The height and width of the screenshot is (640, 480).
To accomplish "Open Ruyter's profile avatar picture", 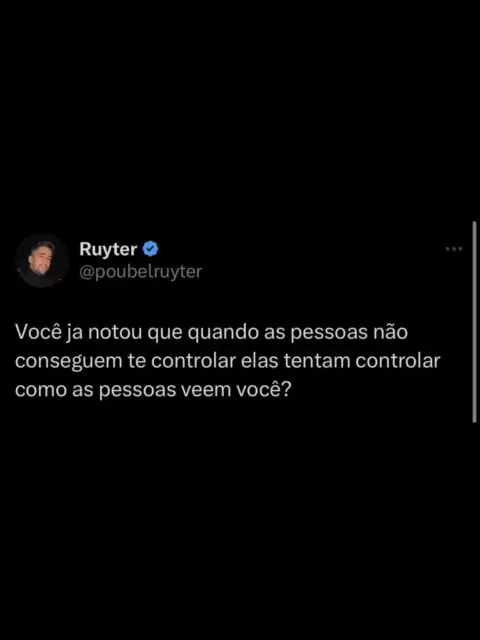I will 41,260.
